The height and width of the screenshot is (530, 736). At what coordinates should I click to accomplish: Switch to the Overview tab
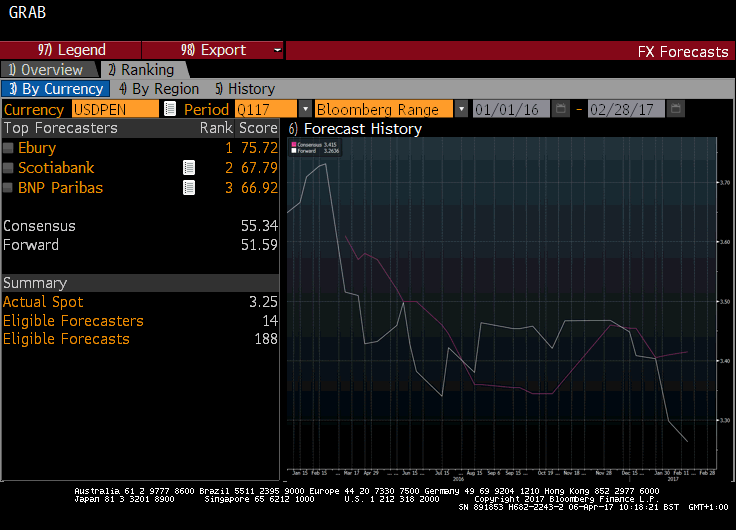[49, 69]
